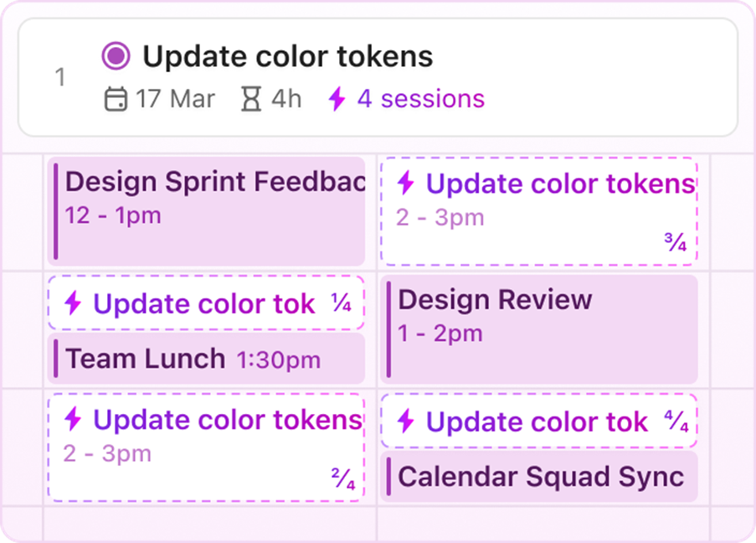Open the 4 sessions link
The height and width of the screenshot is (543, 756).
[x=420, y=100]
